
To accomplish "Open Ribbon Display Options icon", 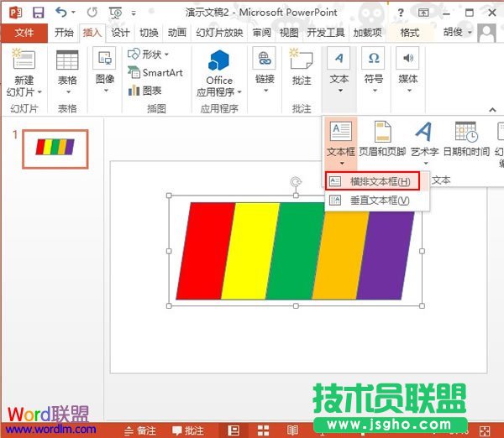I will pyautogui.click(x=423, y=13).
